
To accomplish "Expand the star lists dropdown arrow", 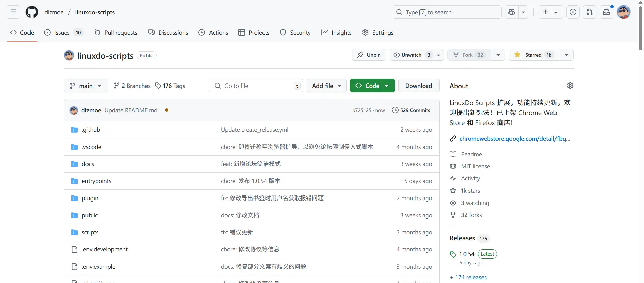I will click(x=567, y=55).
